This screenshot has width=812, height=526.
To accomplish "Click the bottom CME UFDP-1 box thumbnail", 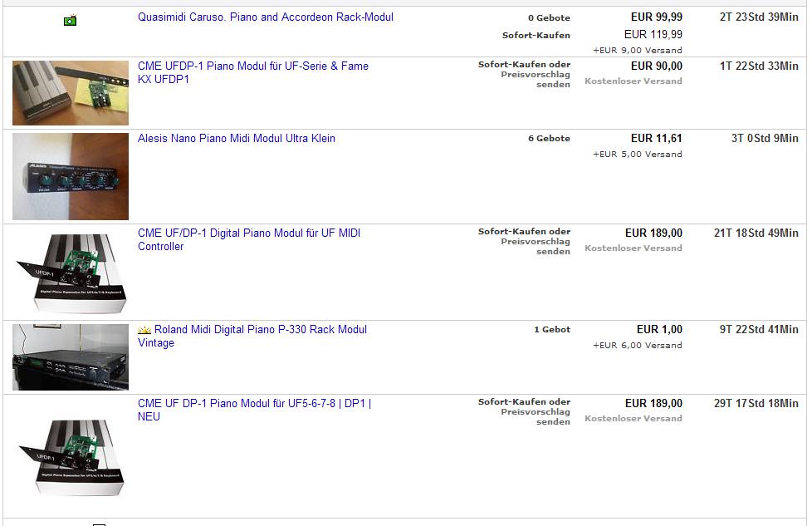I will tap(71, 457).
